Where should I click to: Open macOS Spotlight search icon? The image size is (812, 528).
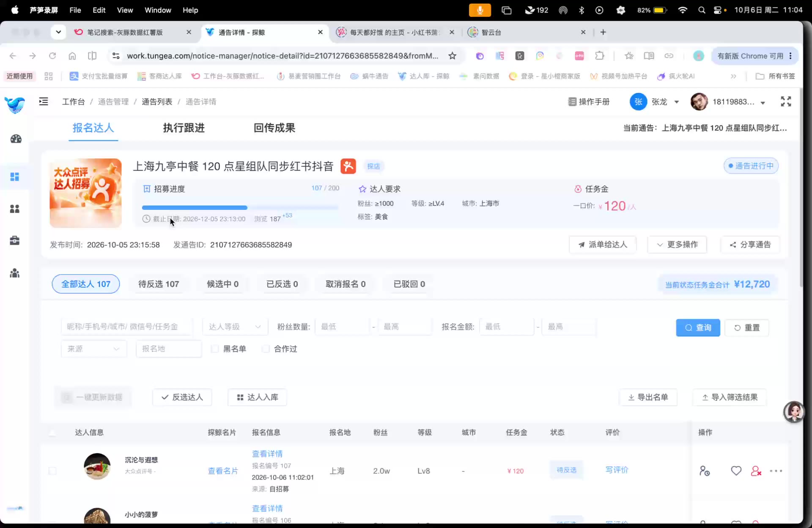coord(702,10)
